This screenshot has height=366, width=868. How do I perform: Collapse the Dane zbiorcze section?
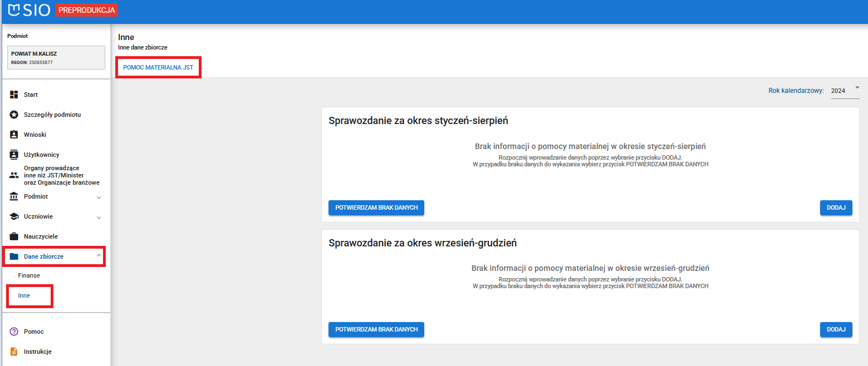click(99, 256)
